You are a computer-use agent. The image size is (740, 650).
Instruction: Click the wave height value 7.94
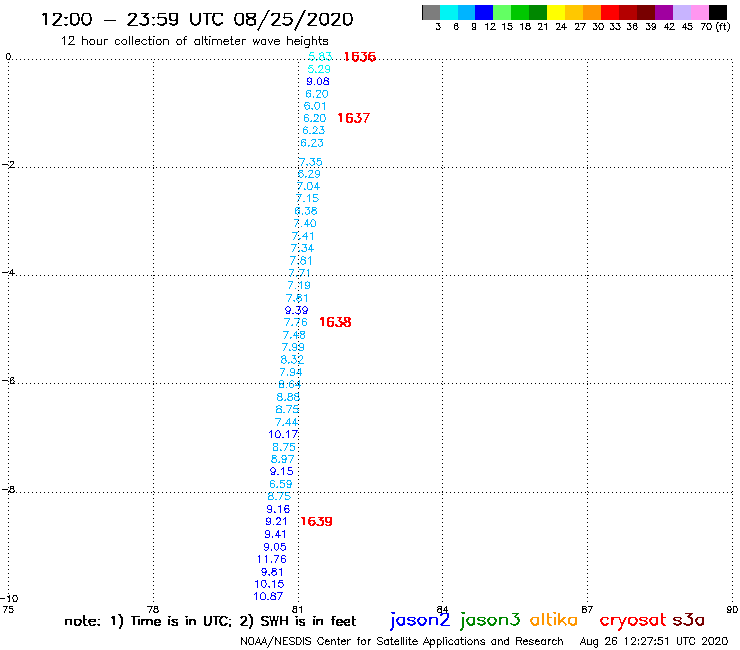[x=291, y=372]
